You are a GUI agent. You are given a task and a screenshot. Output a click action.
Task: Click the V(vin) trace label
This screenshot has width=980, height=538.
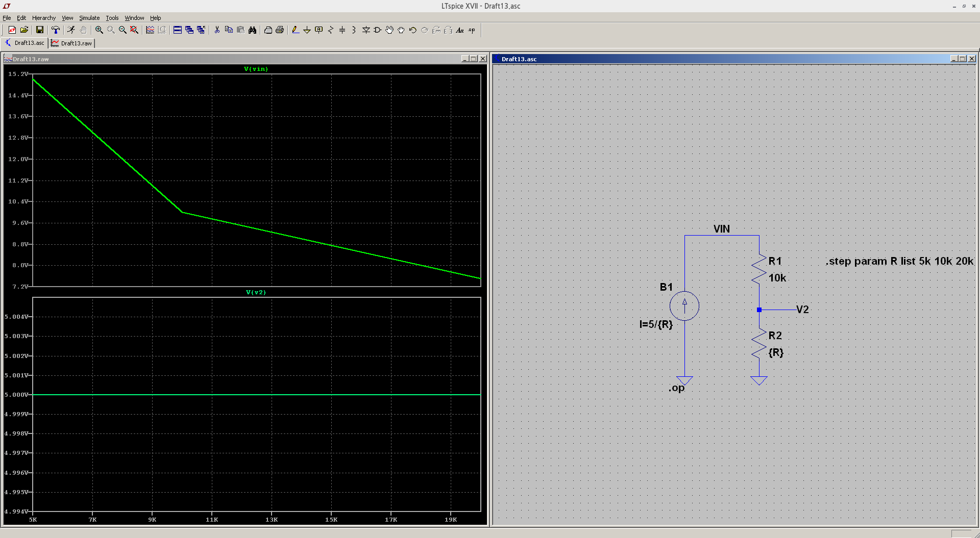point(256,69)
